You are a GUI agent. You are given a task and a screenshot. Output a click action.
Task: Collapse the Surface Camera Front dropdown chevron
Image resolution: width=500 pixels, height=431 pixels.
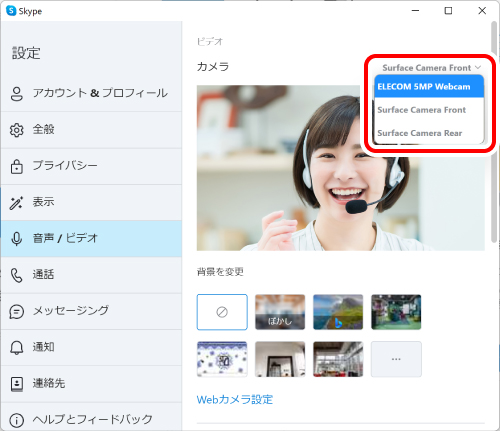pos(478,67)
